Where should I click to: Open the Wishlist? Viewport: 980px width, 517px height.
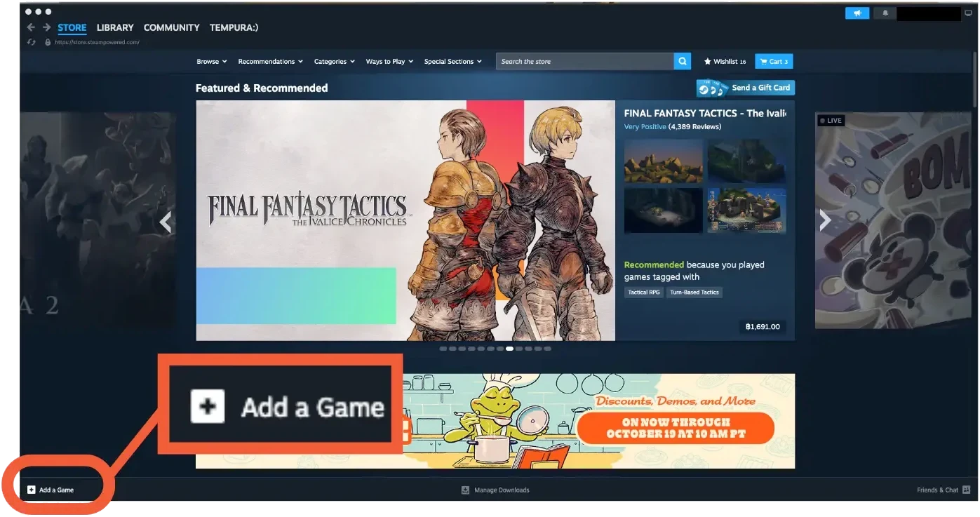pyautogui.click(x=725, y=62)
